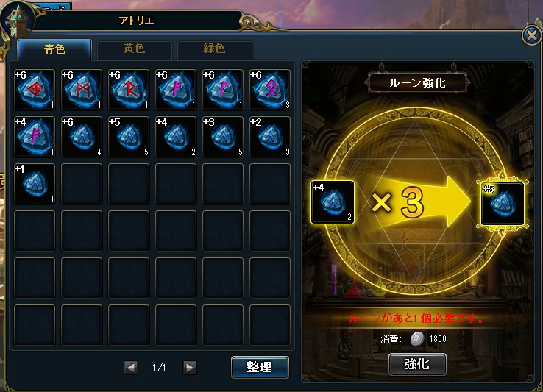Switch to the 黄色 tab

click(135, 49)
